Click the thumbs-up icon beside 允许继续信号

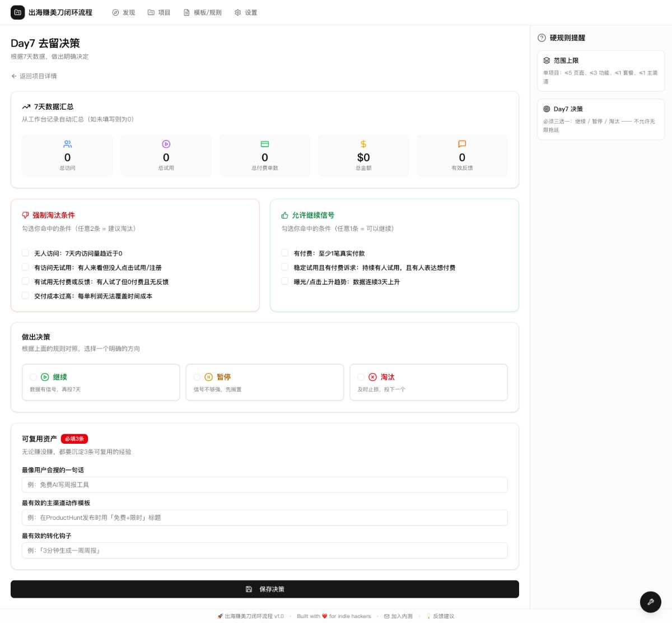click(x=284, y=215)
